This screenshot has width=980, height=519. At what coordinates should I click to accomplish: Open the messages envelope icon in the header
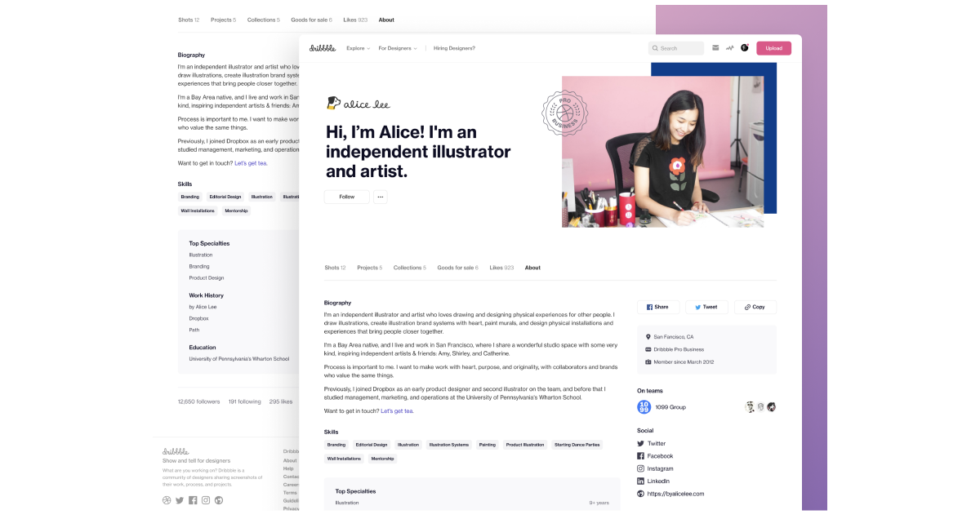click(x=715, y=48)
